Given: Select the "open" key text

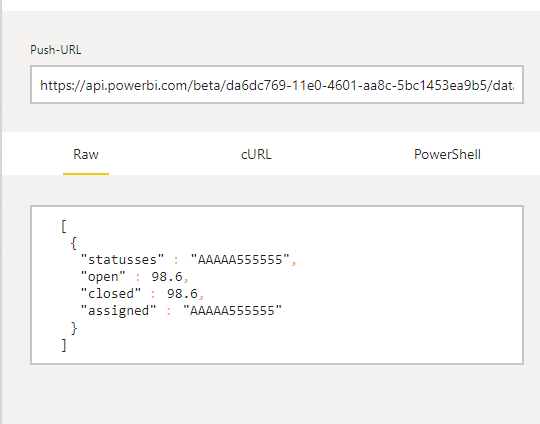Looking at the screenshot, I should 103,277.
